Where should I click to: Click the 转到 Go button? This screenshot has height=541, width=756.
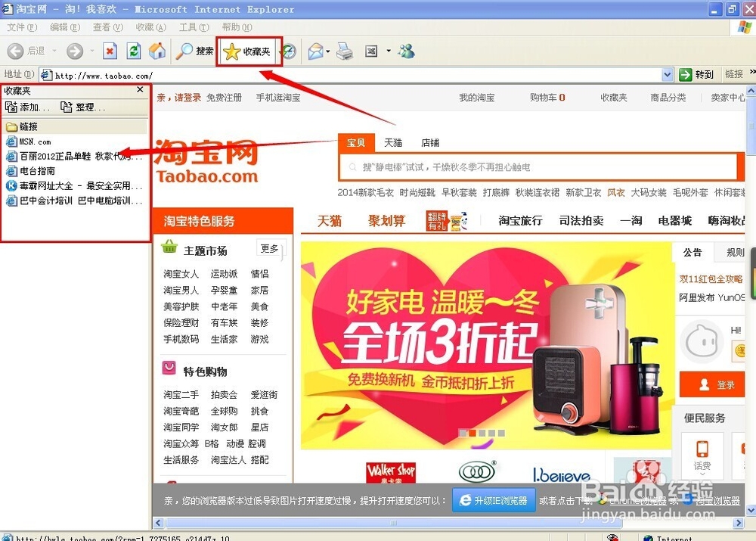[x=696, y=75]
